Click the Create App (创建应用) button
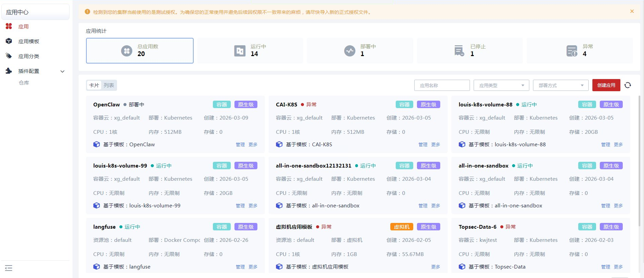This screenshot has width=644, height=278. 606,85
